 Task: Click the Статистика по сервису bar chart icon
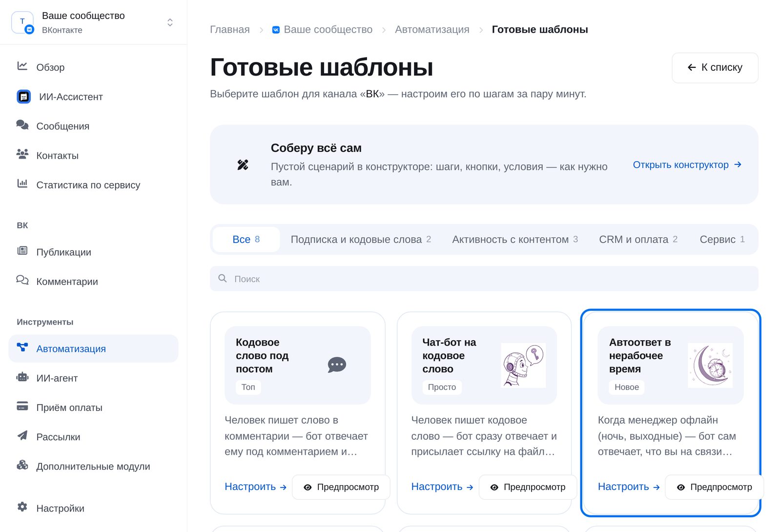[x=22, y=184]
